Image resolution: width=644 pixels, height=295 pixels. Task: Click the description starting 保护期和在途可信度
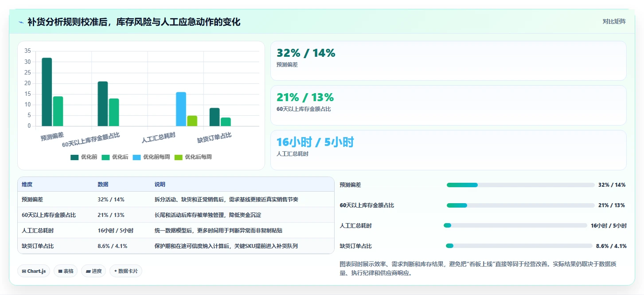pyautogui.click(x=226, y=246)
